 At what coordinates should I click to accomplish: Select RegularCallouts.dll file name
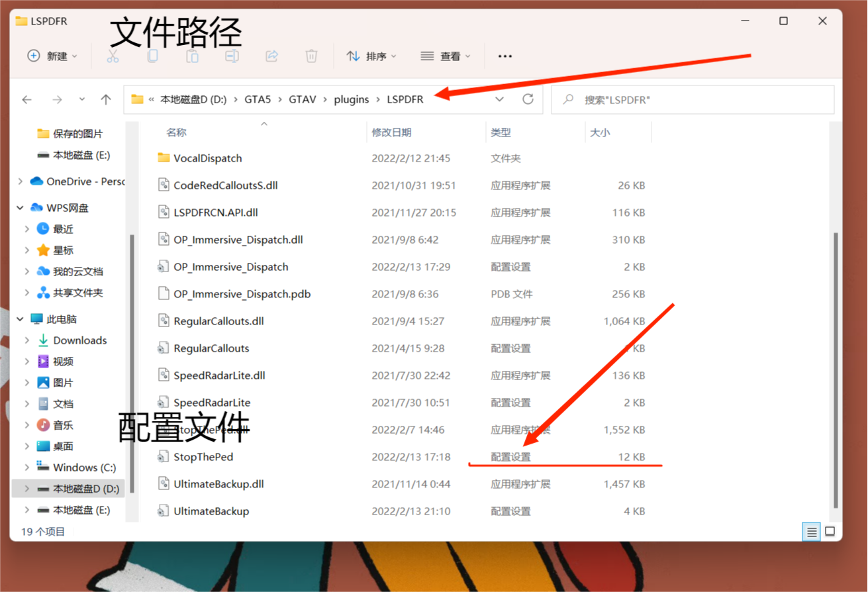(x=218, y=321)
